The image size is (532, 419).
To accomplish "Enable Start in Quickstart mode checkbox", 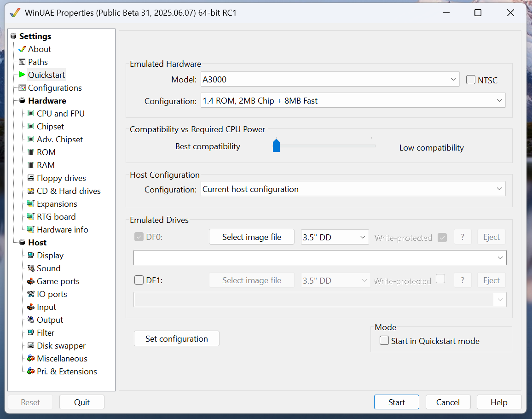I will point(384,341).
